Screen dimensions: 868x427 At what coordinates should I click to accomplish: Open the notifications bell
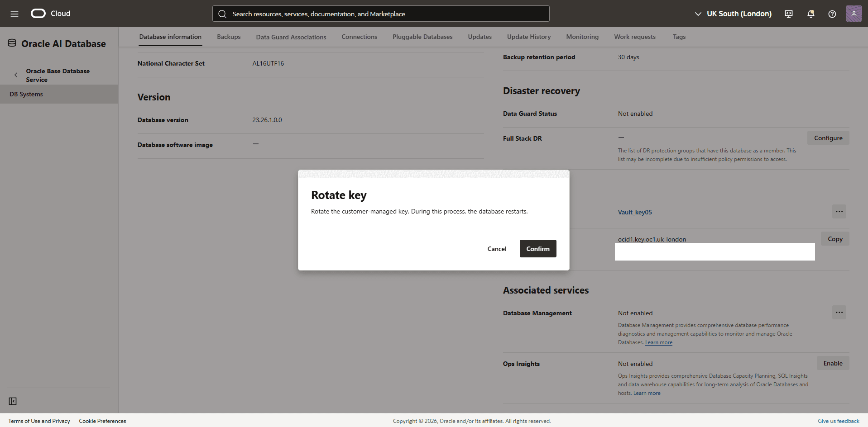[811, 14]
